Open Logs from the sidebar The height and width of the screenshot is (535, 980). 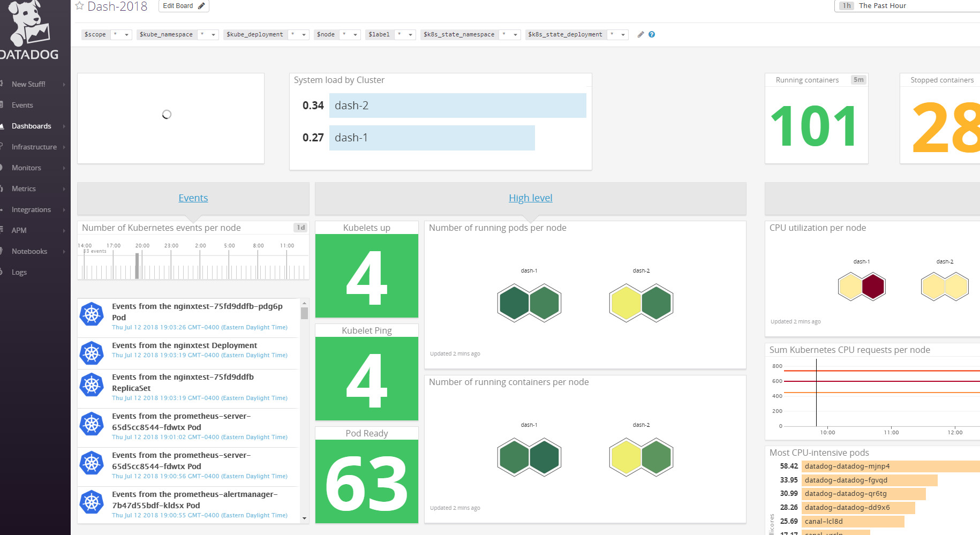coord(19,272)
